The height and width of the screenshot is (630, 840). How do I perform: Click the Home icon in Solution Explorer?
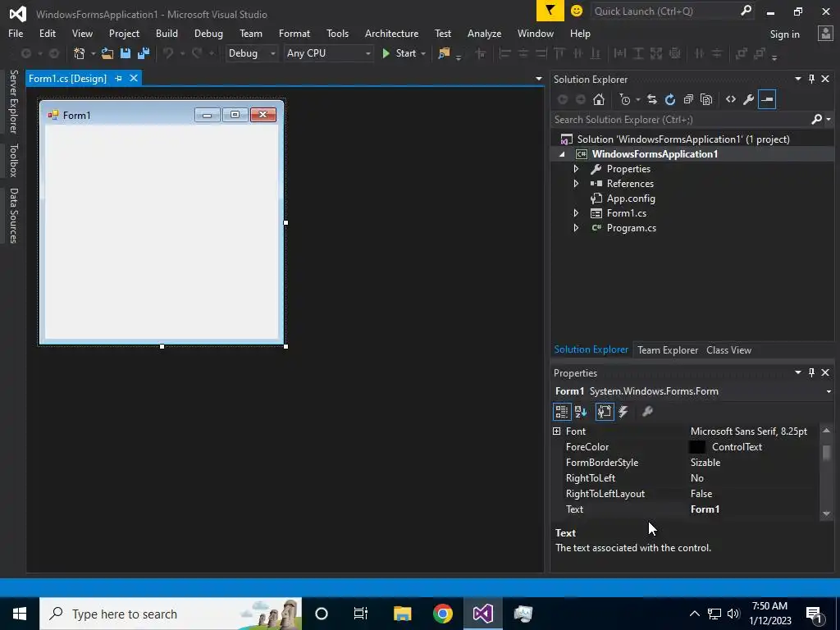[x=598, y=99]
